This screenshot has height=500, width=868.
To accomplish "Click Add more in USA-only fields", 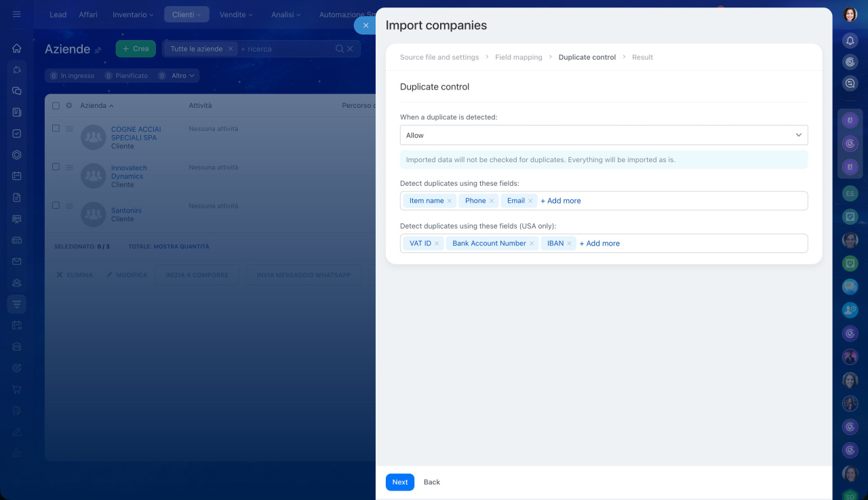I will (x=599, y=244).
